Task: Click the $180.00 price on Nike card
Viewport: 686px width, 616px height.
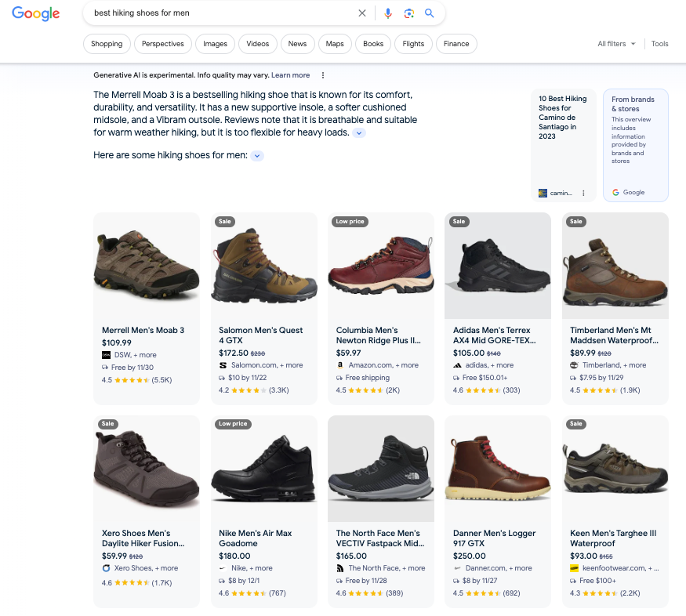Action: [x=234, y=556]
